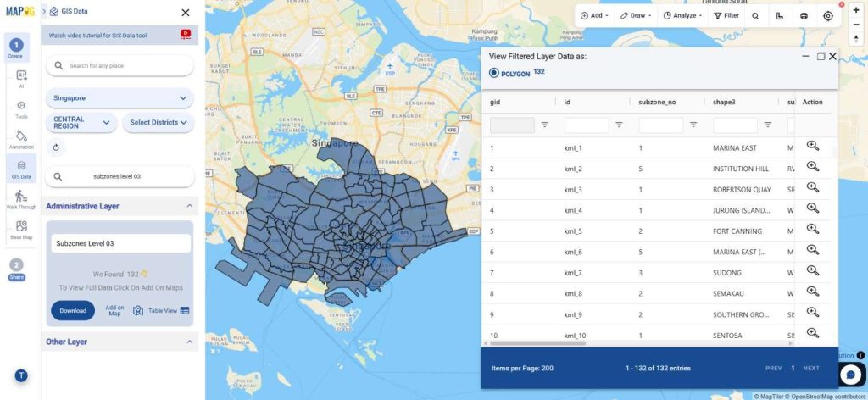Open the Draw dropdown in the toolbar
Image resolution: width=868 pixels, height=400 pixels.
[x=636, y=16]
